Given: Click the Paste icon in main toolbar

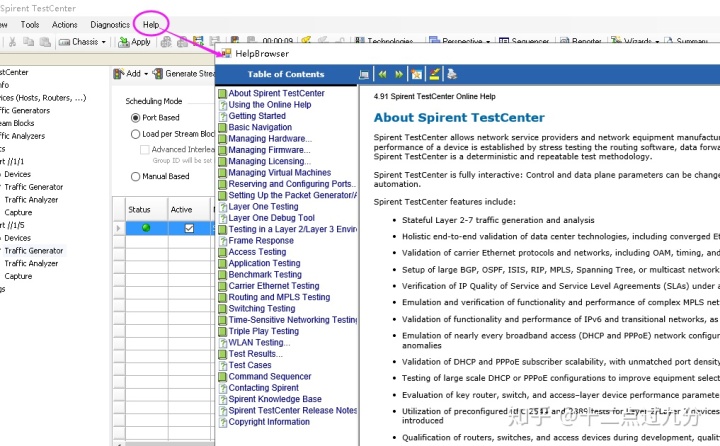Looking at the screenshot, I should click(x=45, y=42).
